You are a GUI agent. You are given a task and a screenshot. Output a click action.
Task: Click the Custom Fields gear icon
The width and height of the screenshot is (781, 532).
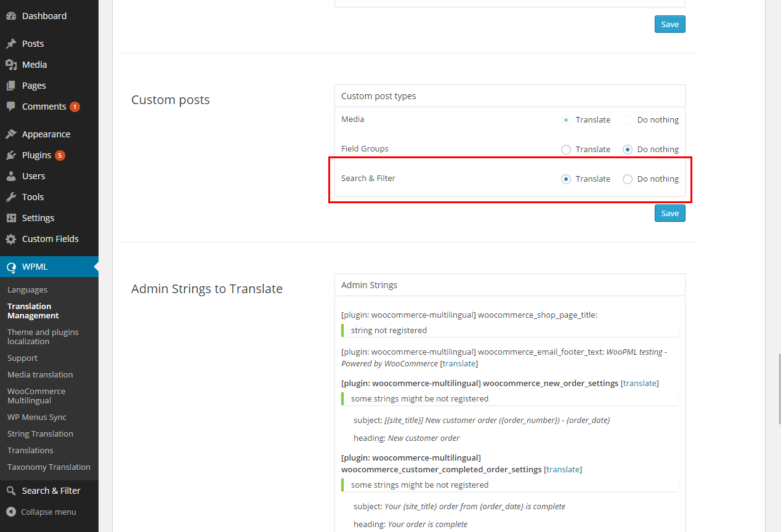point(11,239)
